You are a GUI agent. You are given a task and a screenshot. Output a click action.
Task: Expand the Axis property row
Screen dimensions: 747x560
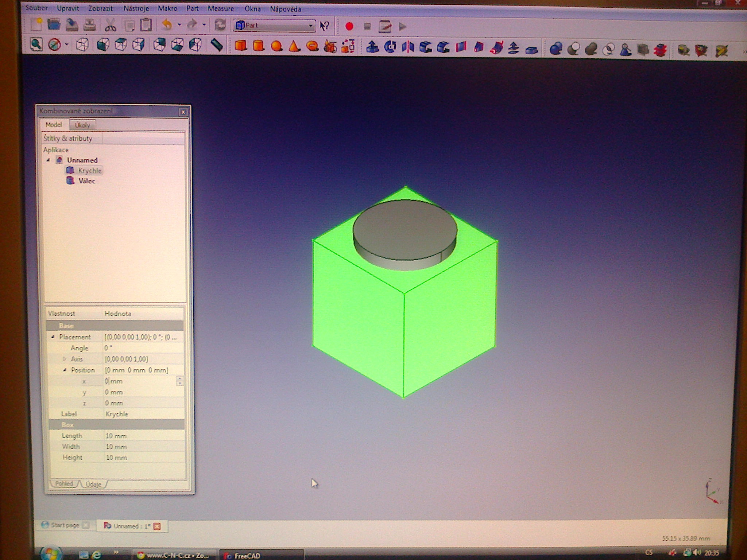pos(65,359)
